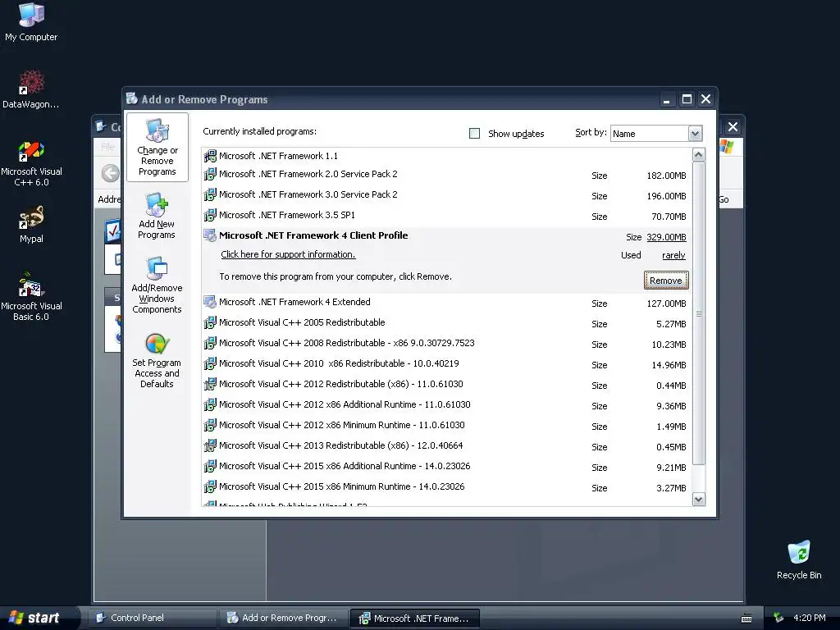This screenshot has width=840, height=630.
Task: Open My Computer desktop icon
Action: pos(31,21)
